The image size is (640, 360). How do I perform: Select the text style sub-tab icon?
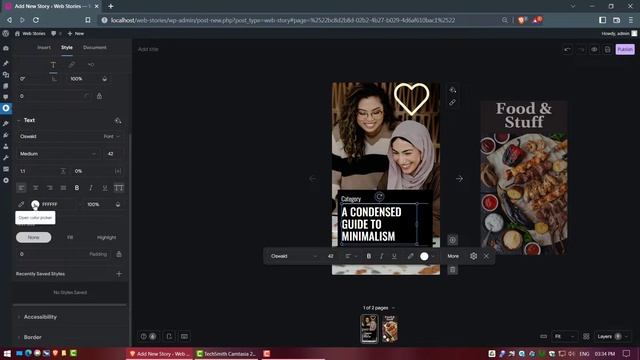[53, 65]
